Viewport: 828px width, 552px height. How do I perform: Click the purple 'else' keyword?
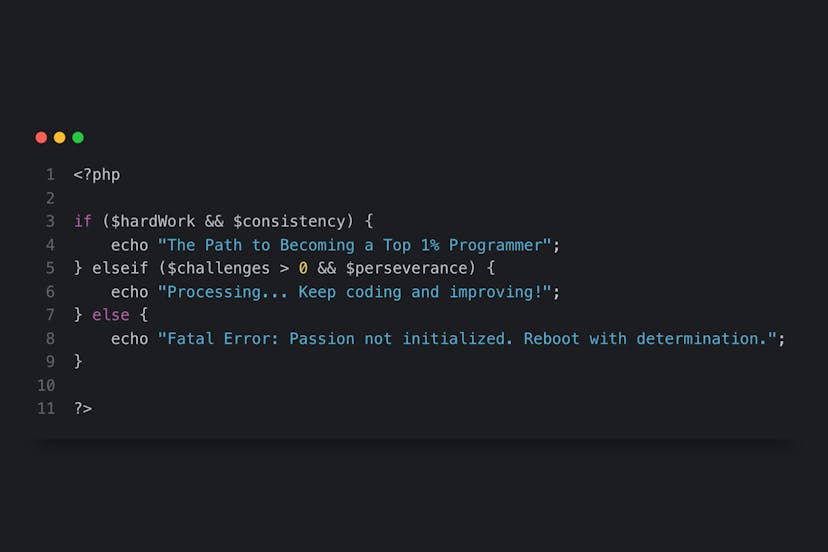click(110, 315)
